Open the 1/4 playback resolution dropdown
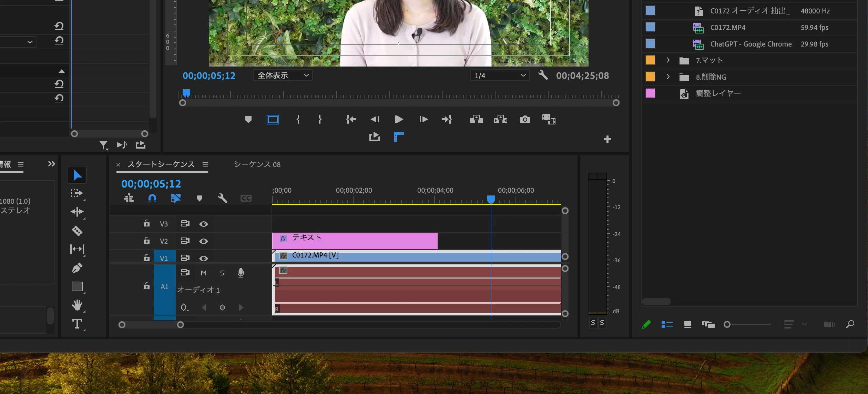Screen dimensions: 868x394 [500, 75]
